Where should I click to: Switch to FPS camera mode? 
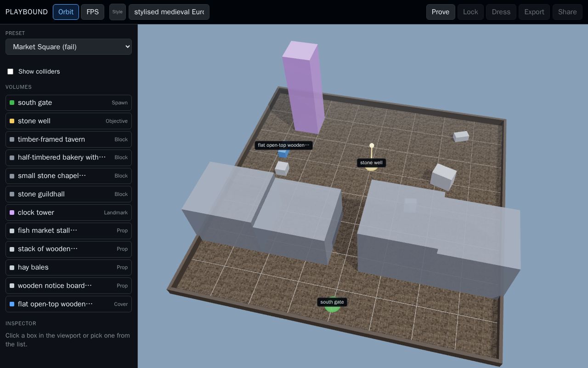[x=92, y=12]
